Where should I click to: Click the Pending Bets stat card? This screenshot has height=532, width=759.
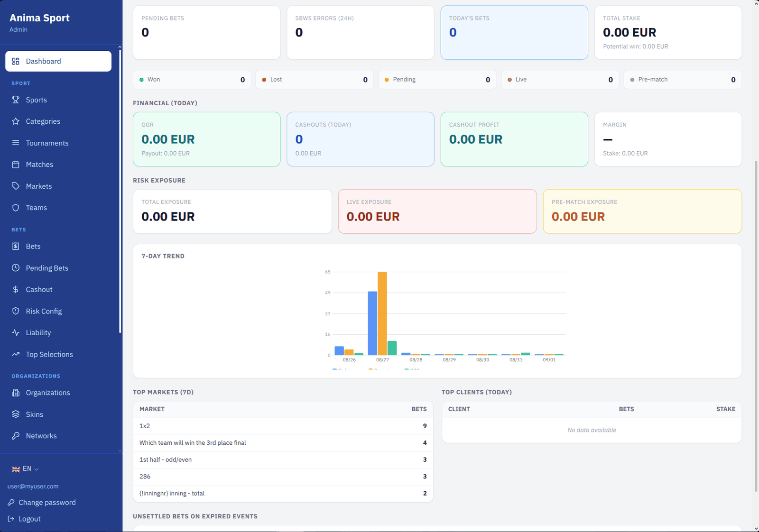pyautogui.click(x=206, y=32)
